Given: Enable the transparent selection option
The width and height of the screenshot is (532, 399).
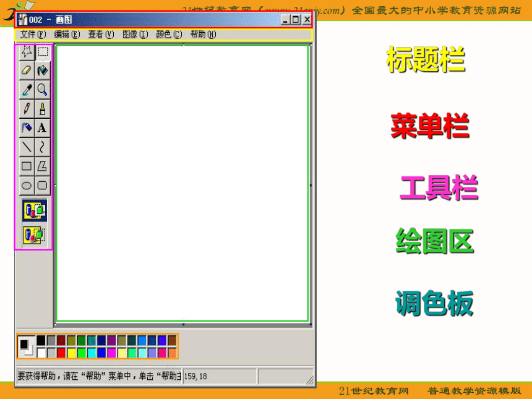Looking at the screenshot, I should (x=35, y=235).
